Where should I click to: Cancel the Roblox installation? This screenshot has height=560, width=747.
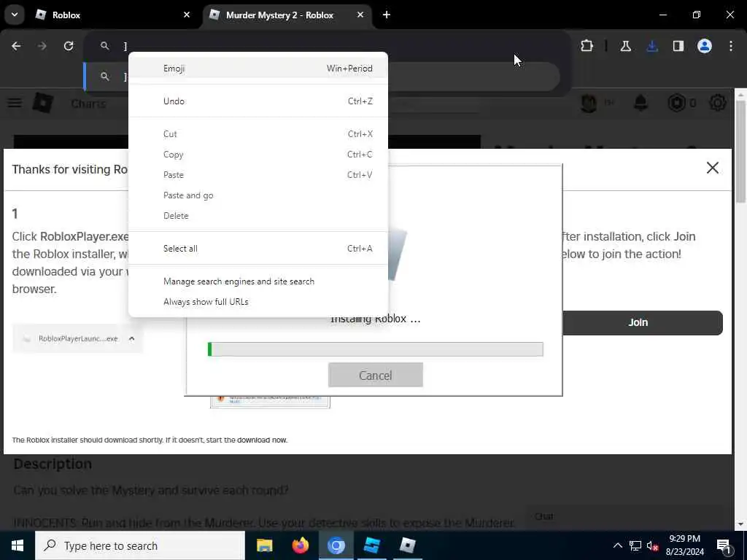pyautogui.click(x=376, y=376)
